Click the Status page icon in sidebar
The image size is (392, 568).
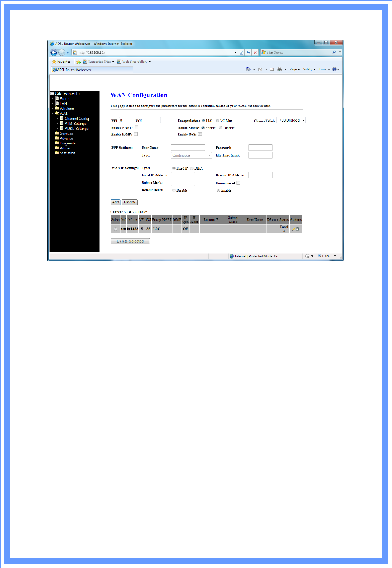[x=57, y=98]
